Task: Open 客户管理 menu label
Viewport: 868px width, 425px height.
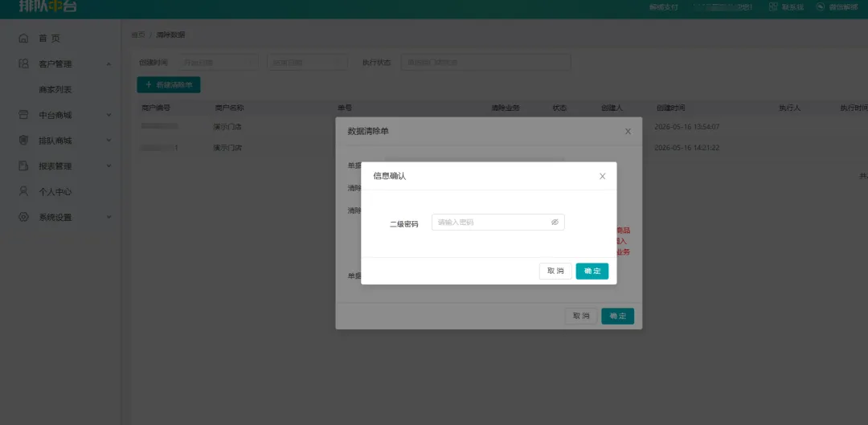Action: [x=55, y=64]
